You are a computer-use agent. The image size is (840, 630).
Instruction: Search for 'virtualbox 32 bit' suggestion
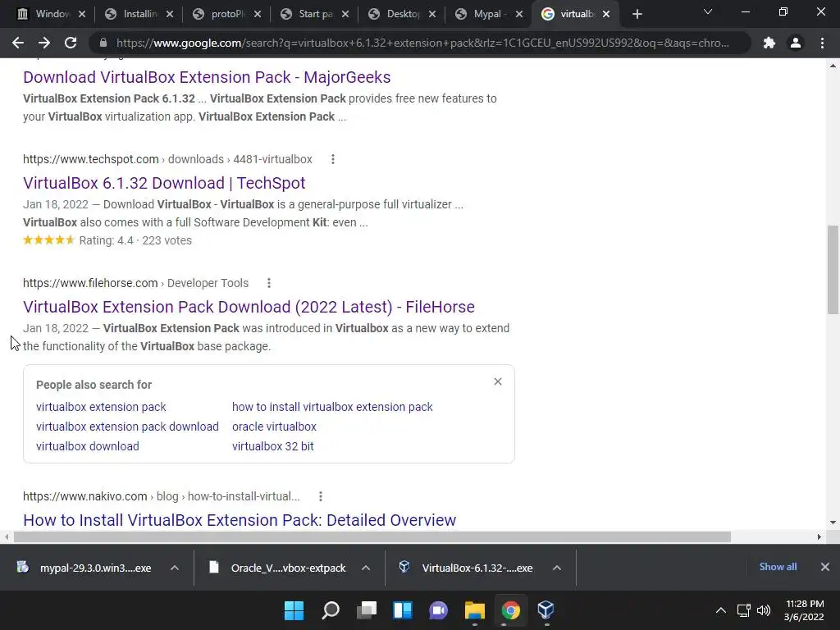pyautogui.click(x=272, y=446)
